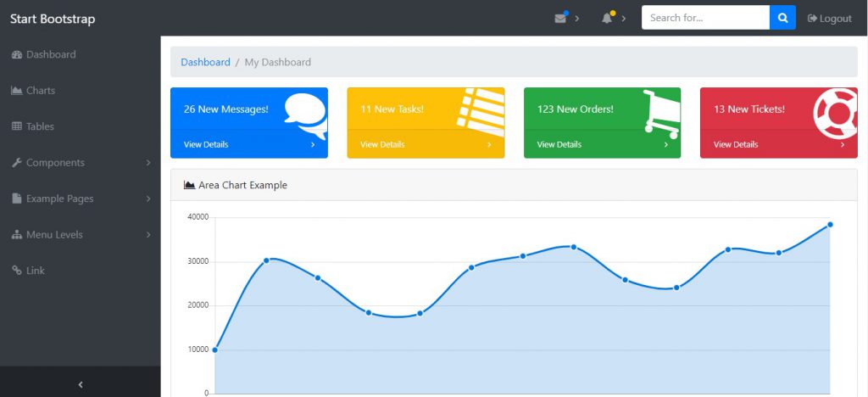The height and width of the screenshot is (397, 868).
Task: Open the alerts bell icon
Action: point(607,19)
